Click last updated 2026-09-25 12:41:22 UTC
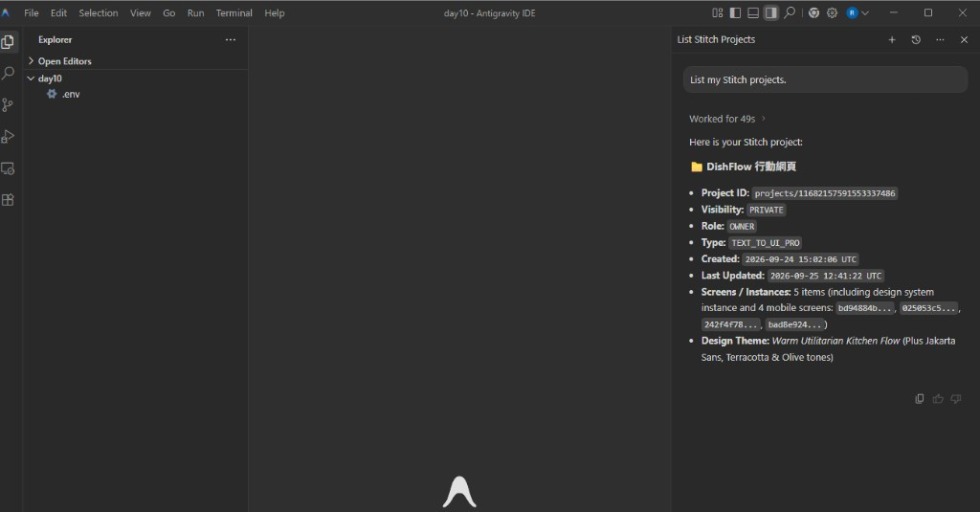This screenshot has height=512, width=980. [x=826, y=276]
